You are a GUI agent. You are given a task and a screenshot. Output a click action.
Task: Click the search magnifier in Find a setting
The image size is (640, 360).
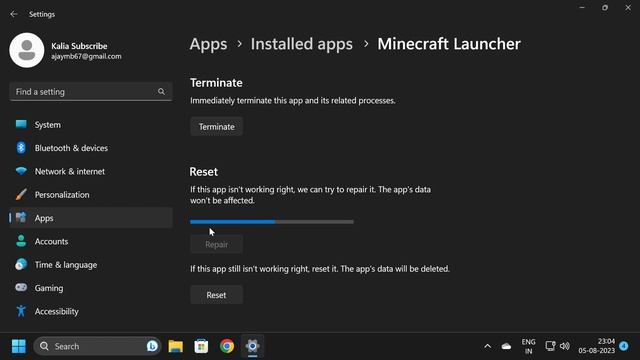click(162, 92)
